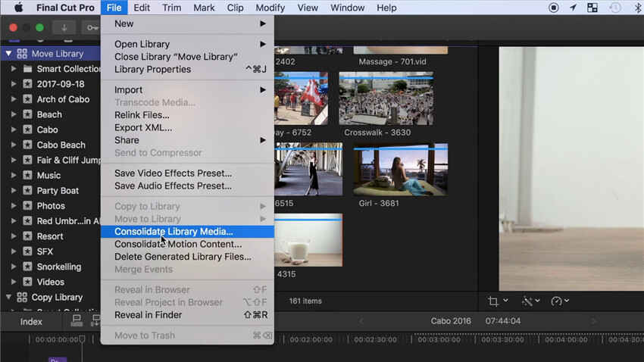The image size is (644, 362).
Task: Select the Cabo Beach event
Action: [61, 145]
